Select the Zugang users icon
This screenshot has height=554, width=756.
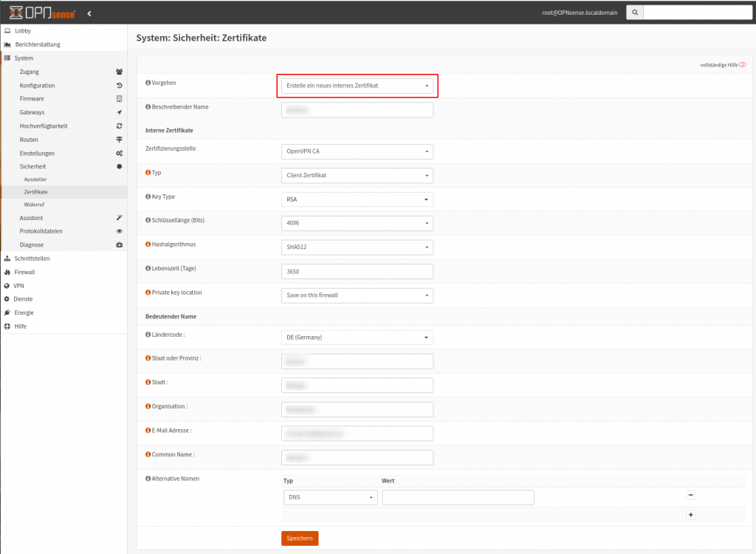[x=117, y=71]
